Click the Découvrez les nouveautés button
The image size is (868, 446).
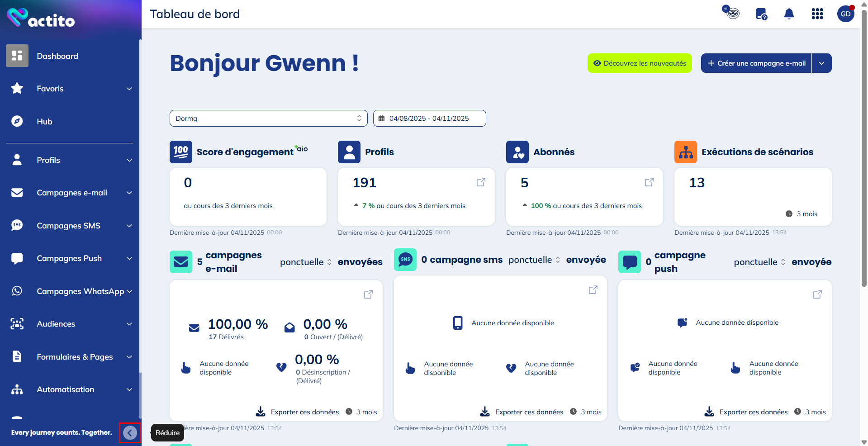(639, 63)
